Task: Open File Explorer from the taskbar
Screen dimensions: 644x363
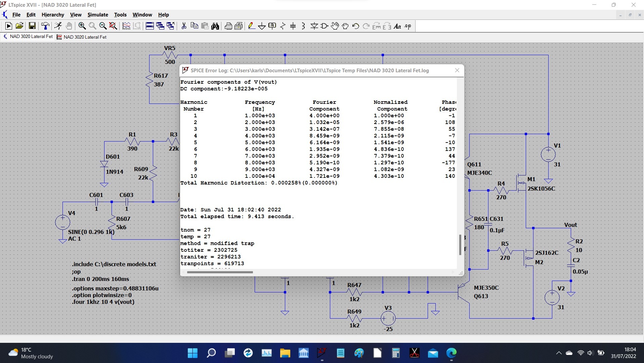Action: tap(285, 353)
